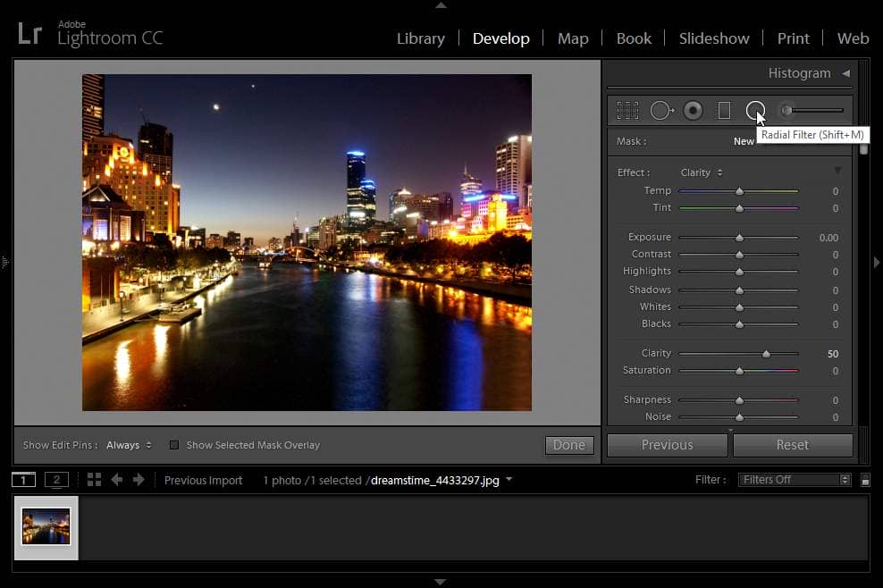Click the main city photo preview
Screen dimensions: 883x588
tap(307, 242)
